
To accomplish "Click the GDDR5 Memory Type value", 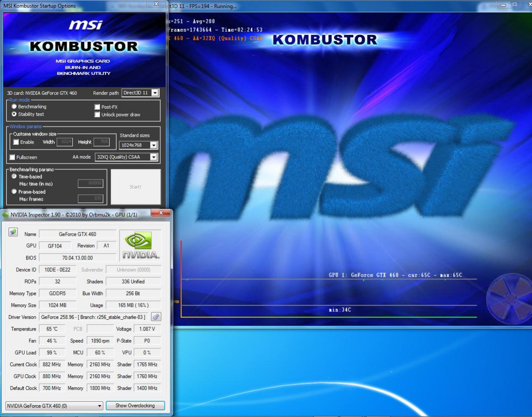I will point(58,293).
